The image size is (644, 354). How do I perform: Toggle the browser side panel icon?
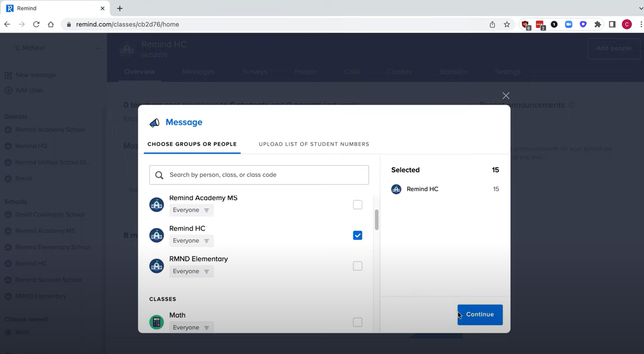(x=612, y=24)
